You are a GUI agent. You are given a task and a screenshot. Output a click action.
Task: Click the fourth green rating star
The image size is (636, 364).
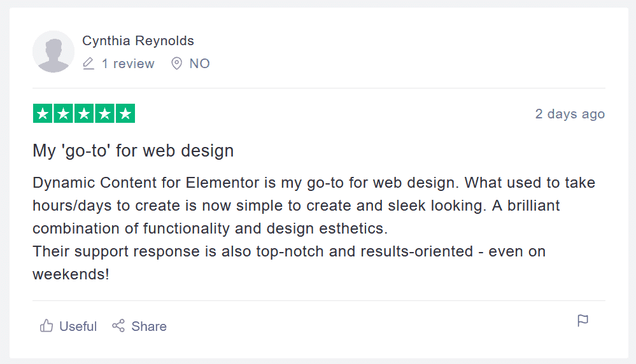(x=104, y=113)
